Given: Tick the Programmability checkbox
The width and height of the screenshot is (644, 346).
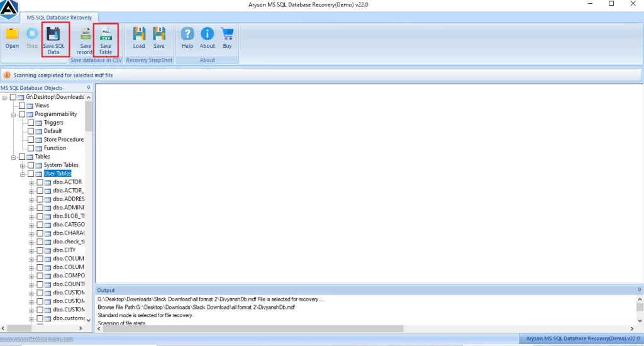Looking at the screenshot, I should tap(22, 114).
